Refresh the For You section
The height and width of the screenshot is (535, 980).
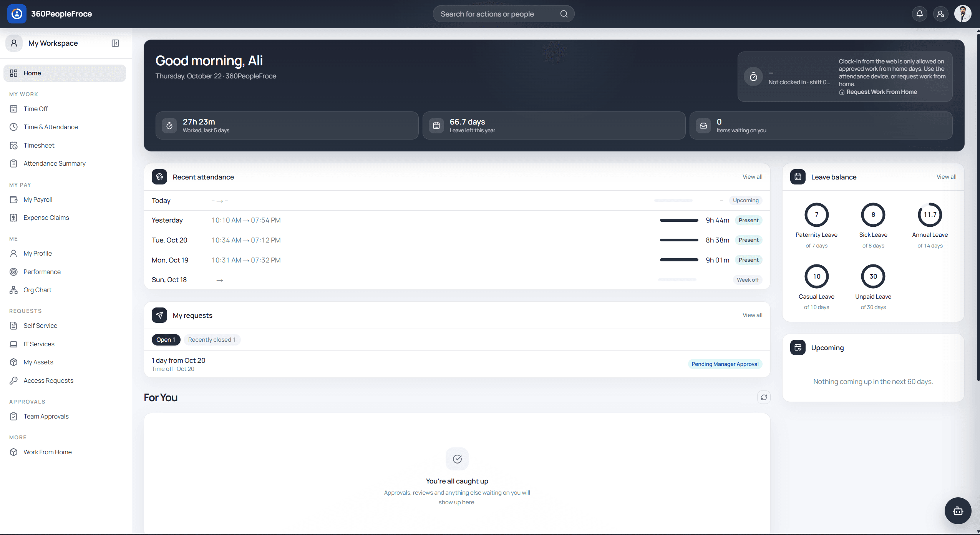click(764, 397)
